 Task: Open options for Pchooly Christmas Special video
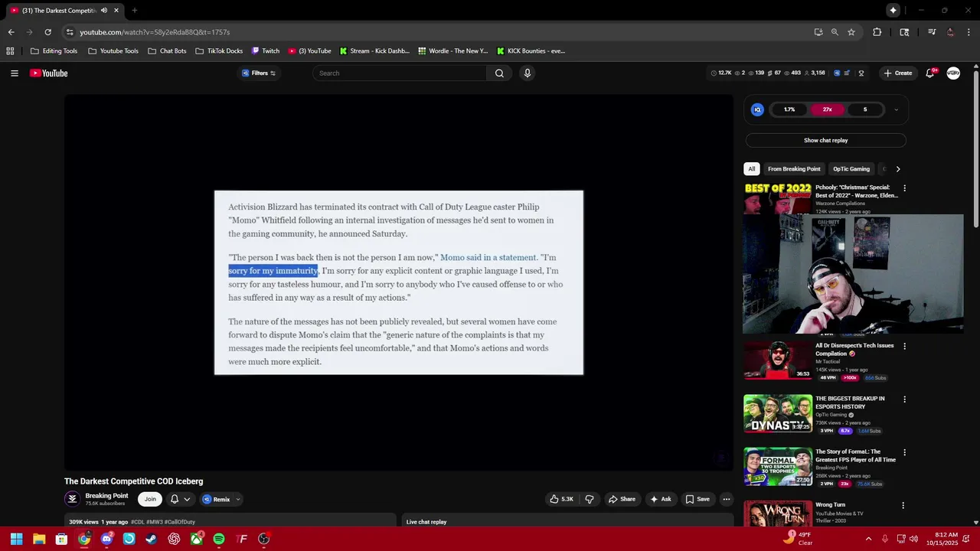[x=904, y=188]
